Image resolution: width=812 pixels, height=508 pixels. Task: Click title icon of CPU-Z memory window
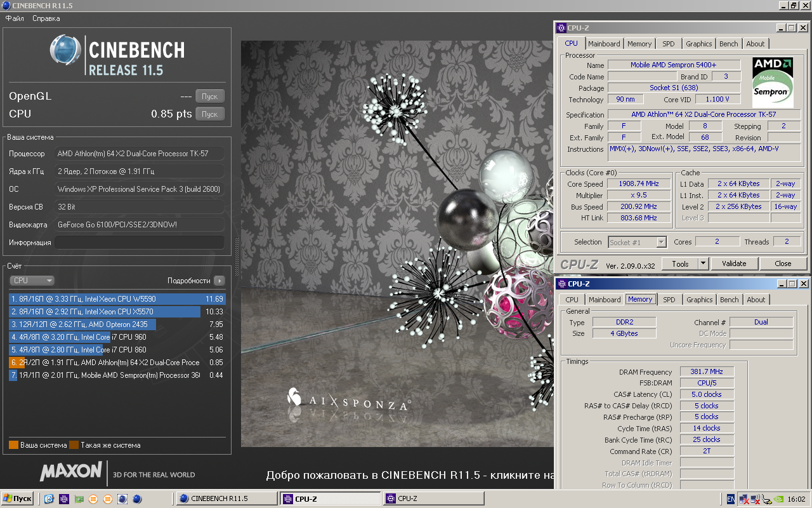tap(561, 284)
